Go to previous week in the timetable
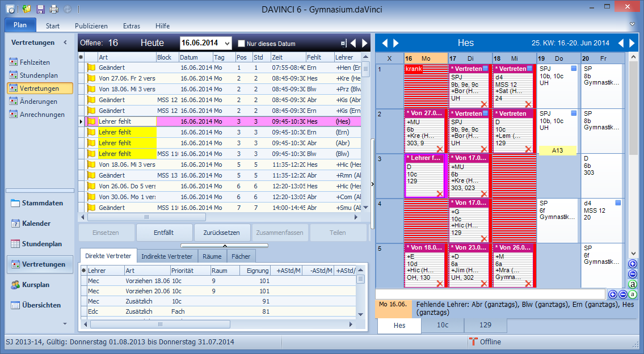Image resolution: width=644 pixels, height=354 pixels. pos(621,43)
